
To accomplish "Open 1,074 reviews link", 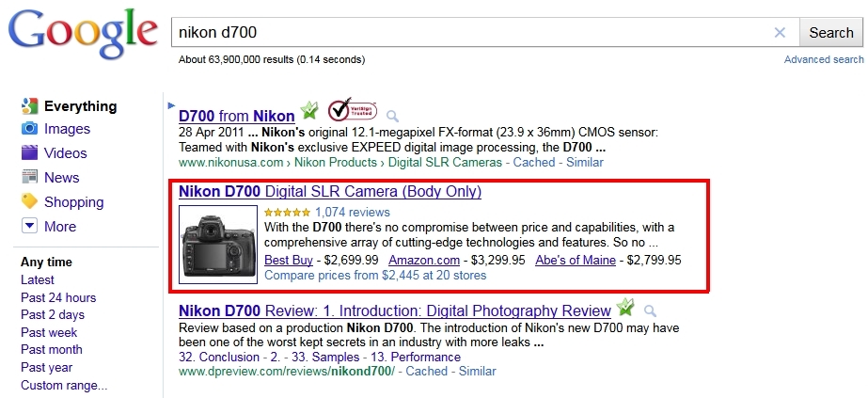I will [x=353, y=212].
